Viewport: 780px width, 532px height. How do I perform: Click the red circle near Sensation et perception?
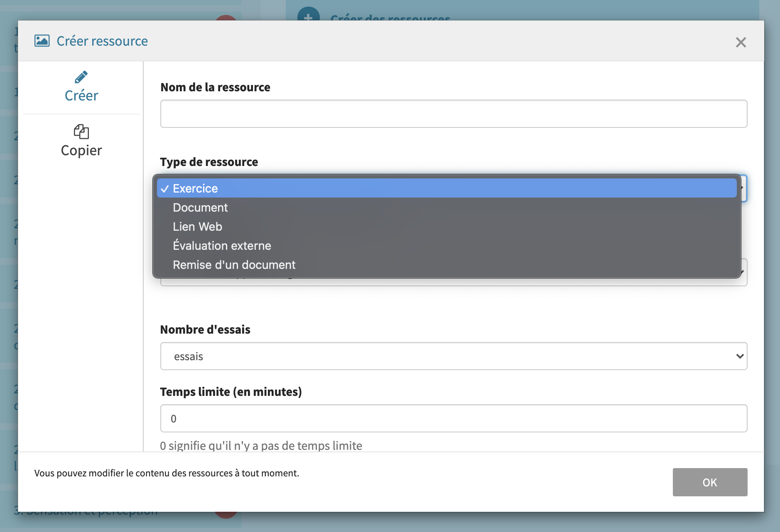(x=226, y=515)
